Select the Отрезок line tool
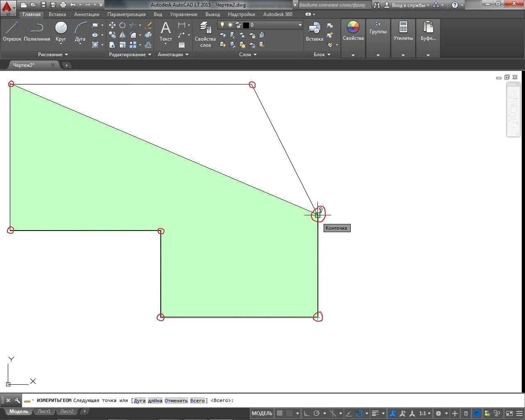 pyautogui.click(x=12, y=32)
